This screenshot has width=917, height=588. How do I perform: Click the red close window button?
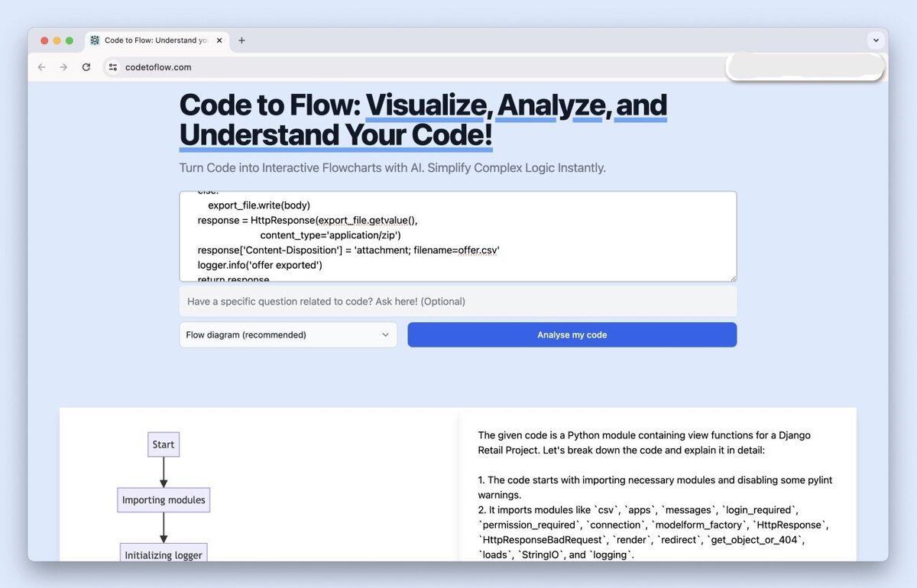(x=44, y=40)
